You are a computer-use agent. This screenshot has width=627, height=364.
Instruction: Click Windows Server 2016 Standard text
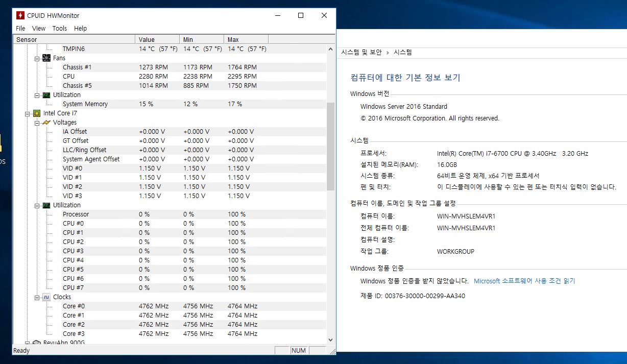[404, 107]
